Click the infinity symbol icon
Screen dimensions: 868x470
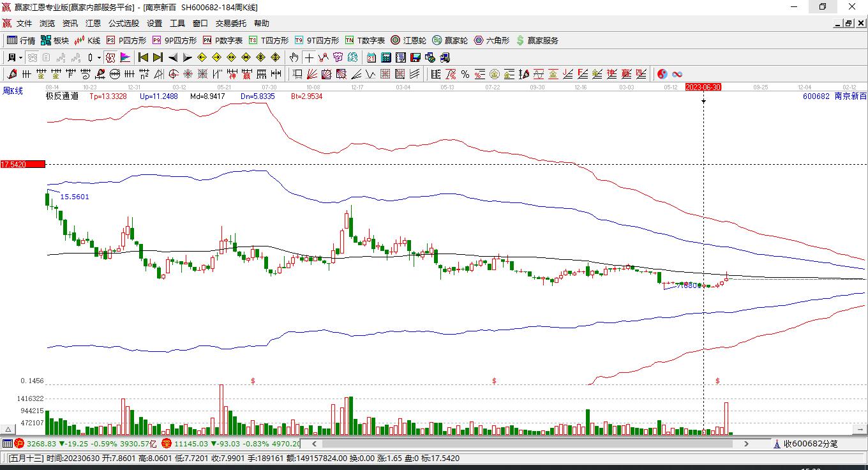coord(677,74)
